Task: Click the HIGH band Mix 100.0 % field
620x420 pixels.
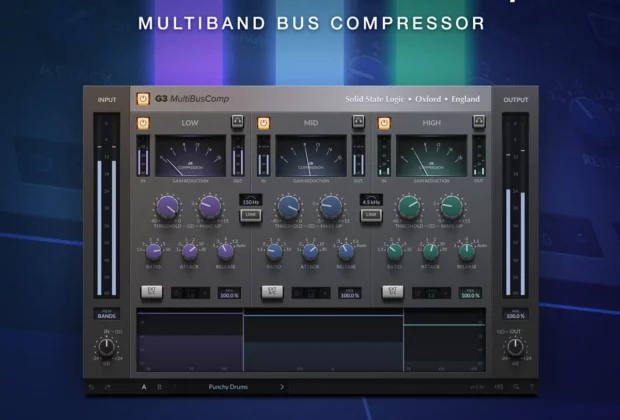Action: tap(471, 293)
